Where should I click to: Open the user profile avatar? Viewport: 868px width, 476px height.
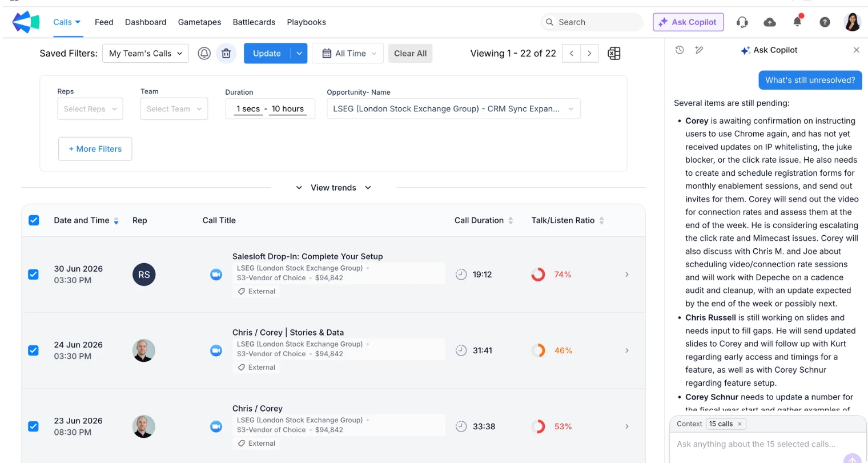tap(853, 22)
